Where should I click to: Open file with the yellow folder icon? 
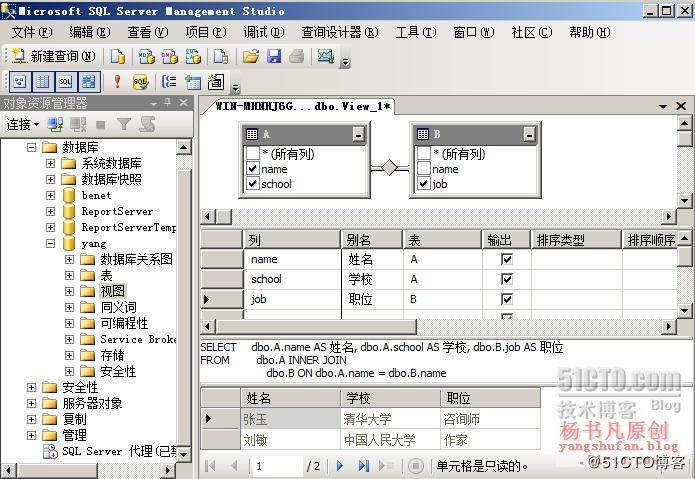[251, 56]
